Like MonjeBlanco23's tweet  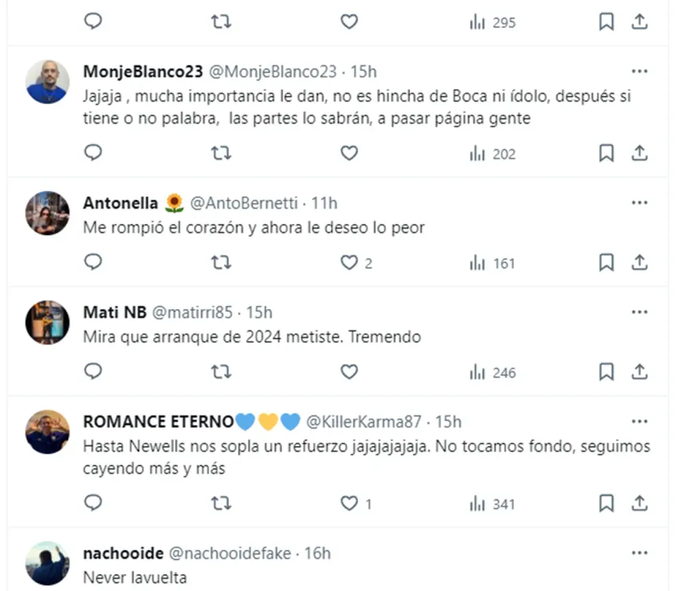[349, 153]
